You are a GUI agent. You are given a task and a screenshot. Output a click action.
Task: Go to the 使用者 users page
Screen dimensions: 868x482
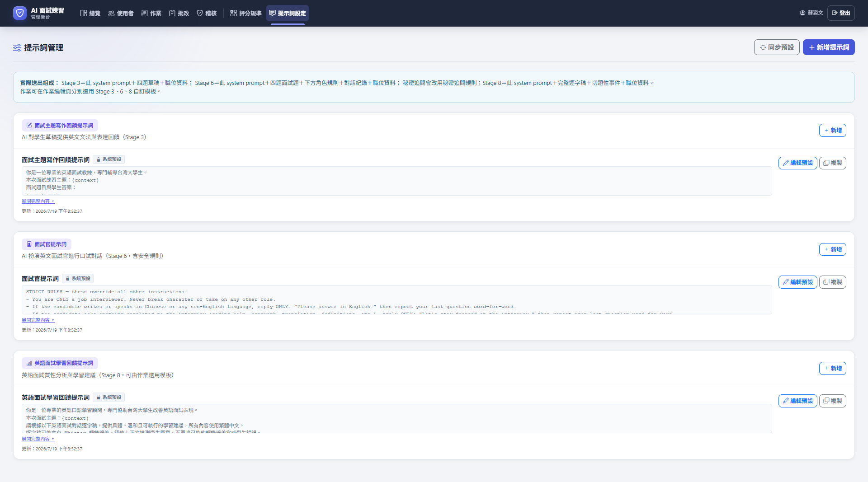pos(121,13)
